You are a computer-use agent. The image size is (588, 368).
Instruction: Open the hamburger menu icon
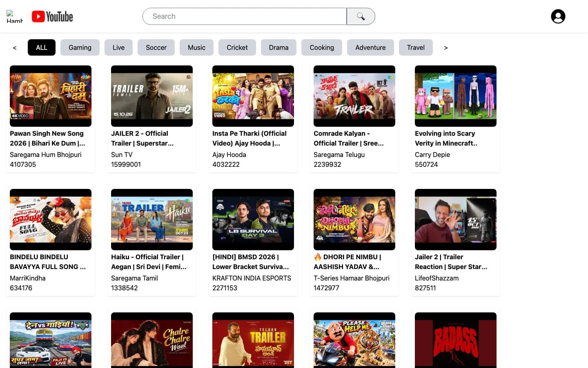(15, 16)
